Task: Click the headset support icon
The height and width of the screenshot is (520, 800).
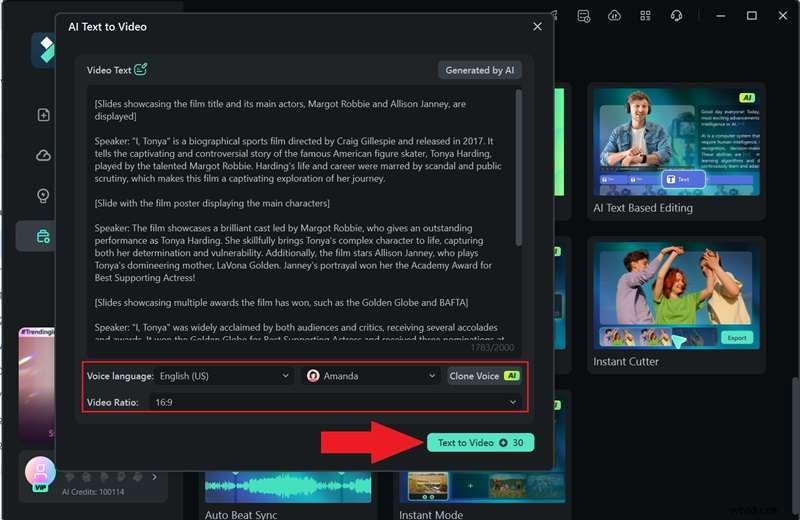Action: point(677,16)
